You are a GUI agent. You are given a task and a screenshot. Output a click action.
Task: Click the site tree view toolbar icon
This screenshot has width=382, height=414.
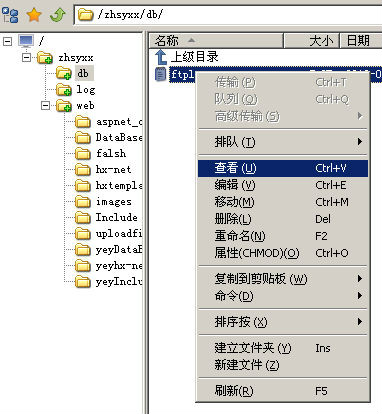[x=10, y=15]
